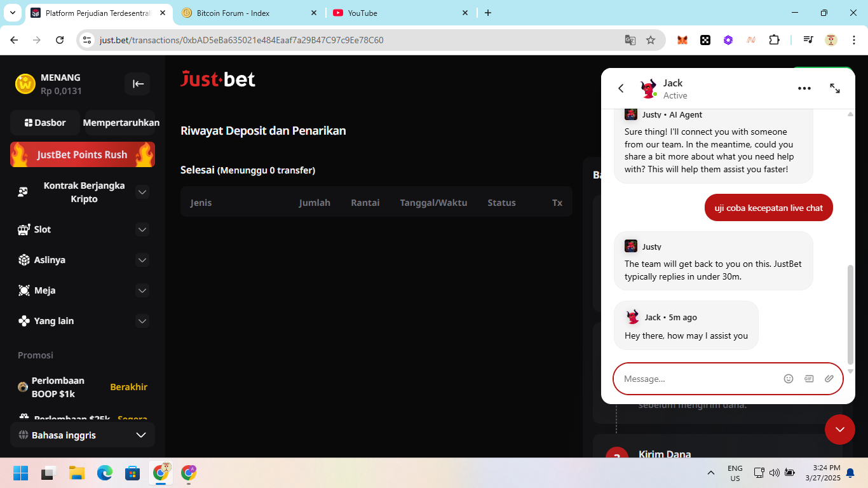Open the emoji picker in chat
This screenshot has width=868, height=488.
click(789, 379)
